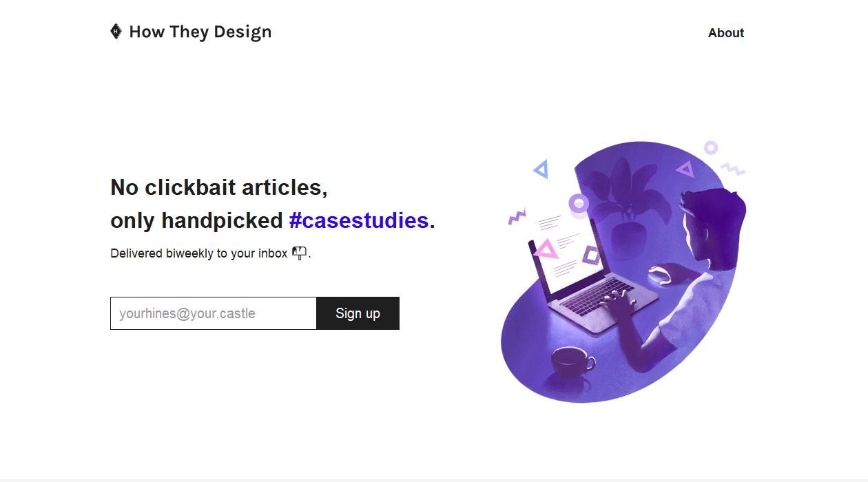Click the diamond logo icon
Image resolution: width=868 pixels, height=482 pixels.
[116, 32]
